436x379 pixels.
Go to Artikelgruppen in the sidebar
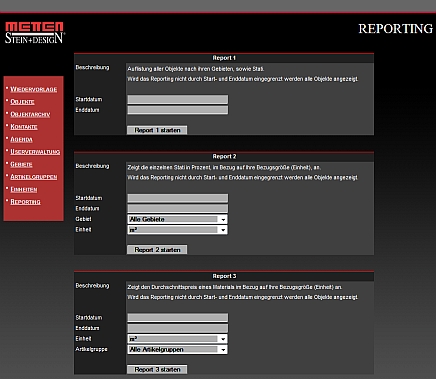click(34, 177)
